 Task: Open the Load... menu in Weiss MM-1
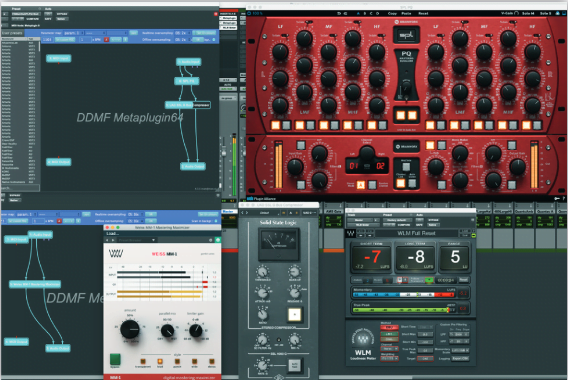pos(113,234)
